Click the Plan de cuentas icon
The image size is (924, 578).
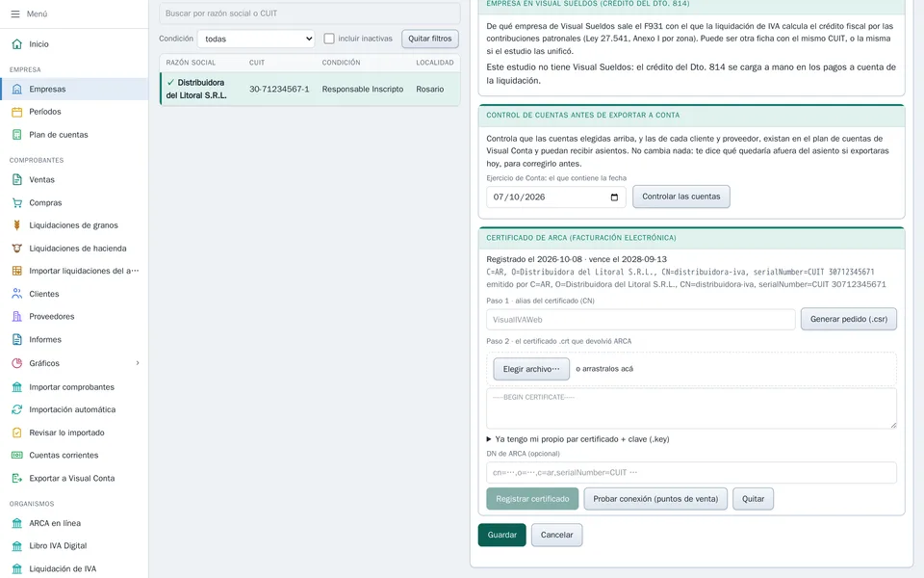point(17,135)
